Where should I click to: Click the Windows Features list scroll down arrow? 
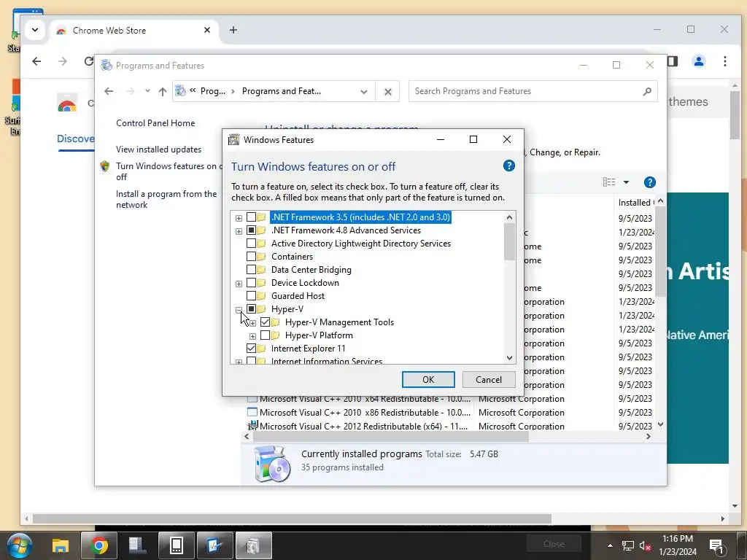point(509,357)
